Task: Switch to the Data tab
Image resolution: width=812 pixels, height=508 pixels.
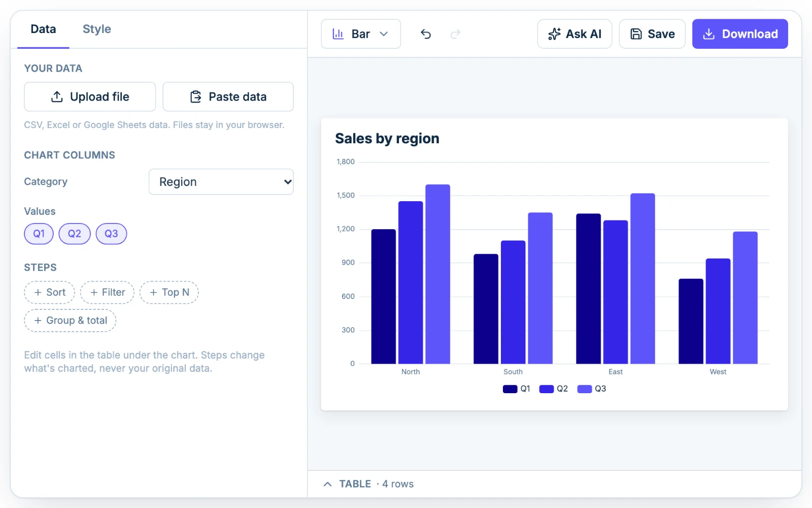Action: (43, 29)
